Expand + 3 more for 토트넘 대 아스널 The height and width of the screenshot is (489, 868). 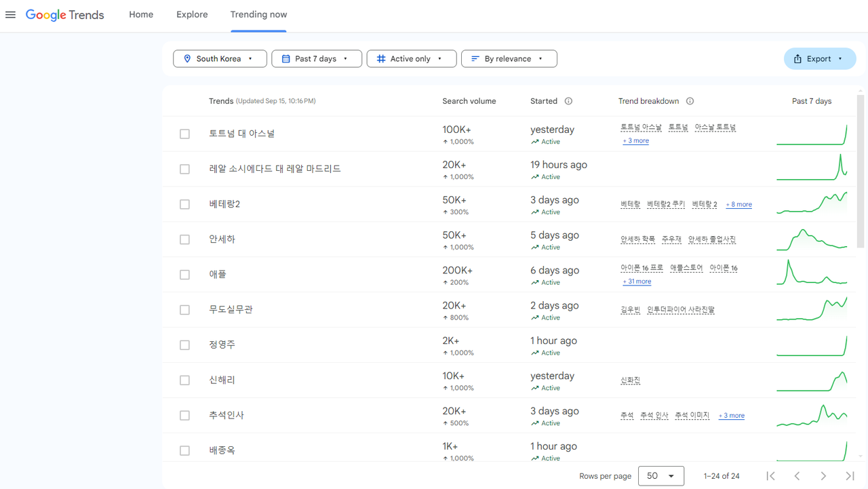[x=636, y=141]
